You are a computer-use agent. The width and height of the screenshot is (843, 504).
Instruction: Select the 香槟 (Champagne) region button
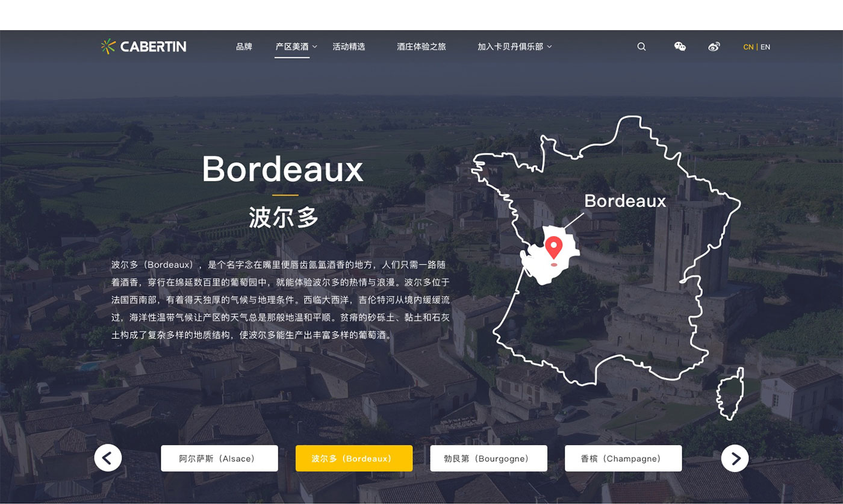(623, 458)
